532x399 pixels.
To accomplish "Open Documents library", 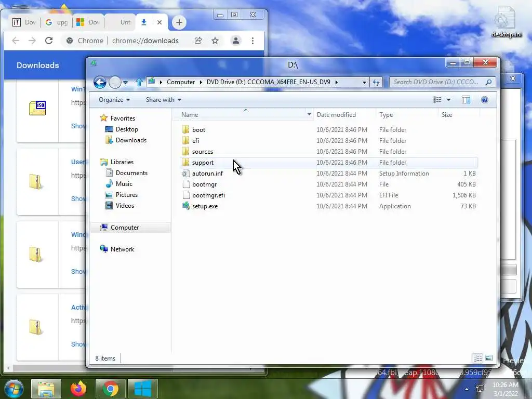I will 131,172.
